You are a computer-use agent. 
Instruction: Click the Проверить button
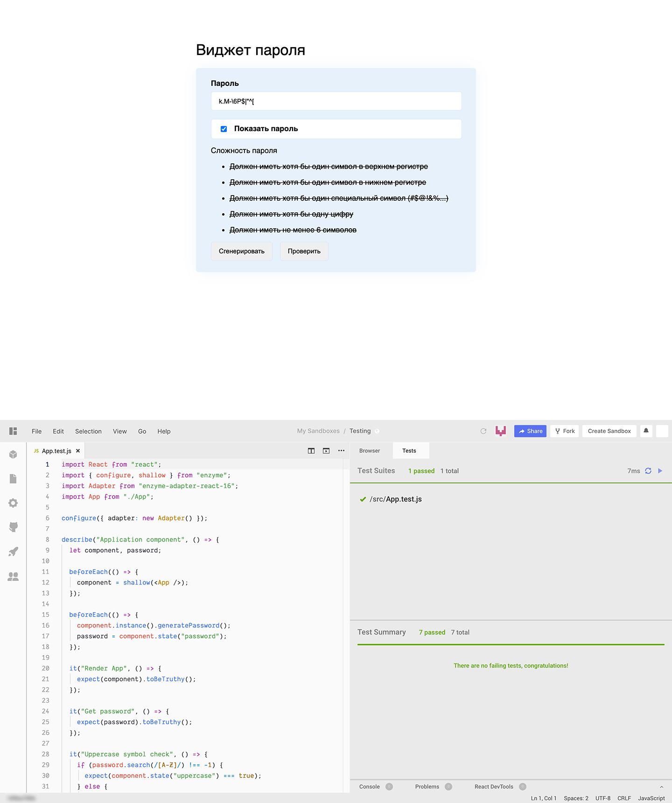[304, 251]
